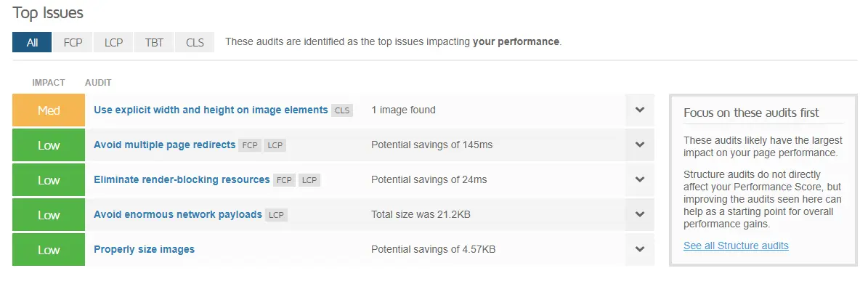This screenshot has width=868, height=284.
Task: Click the CLS tag beside image elements audit
Action: coord(342,110)
